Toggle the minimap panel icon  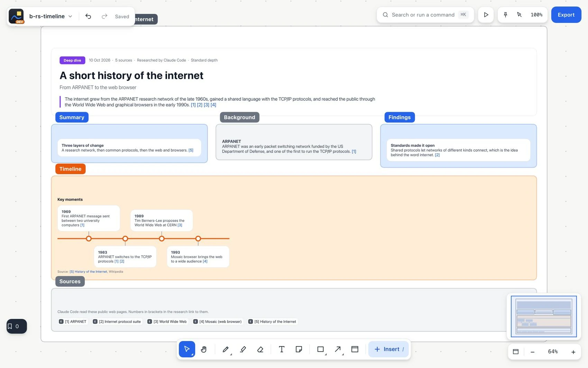pyautogui.click(x=515, y=352)
